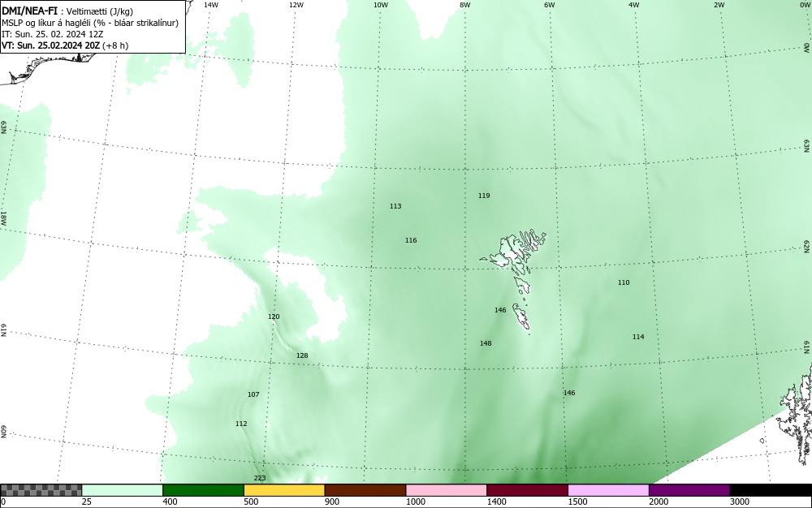Click the 12W longitude label

pos(296,5)
